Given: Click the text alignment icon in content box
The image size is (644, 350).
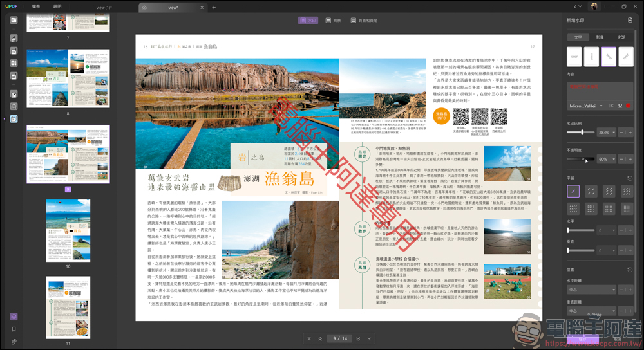Looking at the screenshot, I should [x=611, y=106].
